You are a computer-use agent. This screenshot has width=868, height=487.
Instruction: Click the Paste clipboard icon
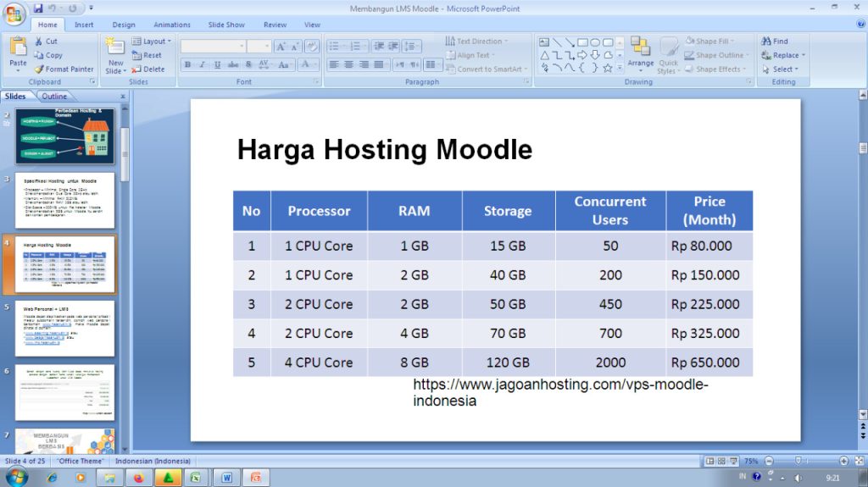(17, 47)
